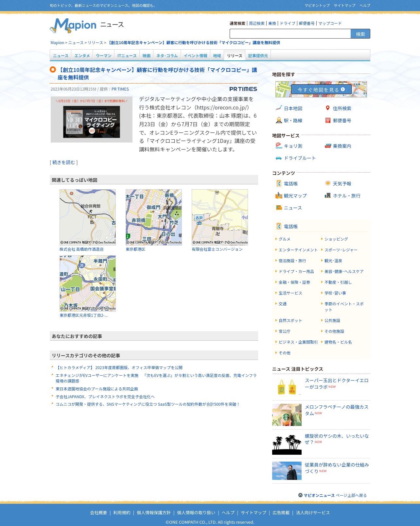
Task: Click the Mapion logo
Action: coord(73,25)
